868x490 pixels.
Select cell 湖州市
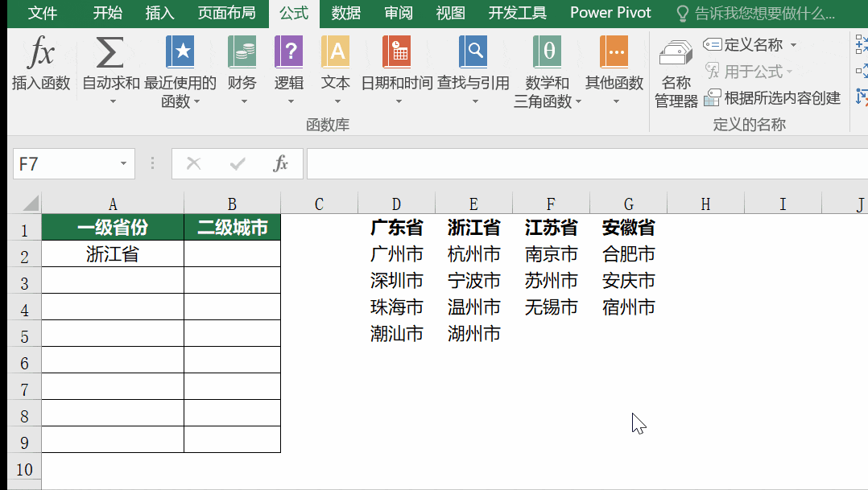(473, 333)
